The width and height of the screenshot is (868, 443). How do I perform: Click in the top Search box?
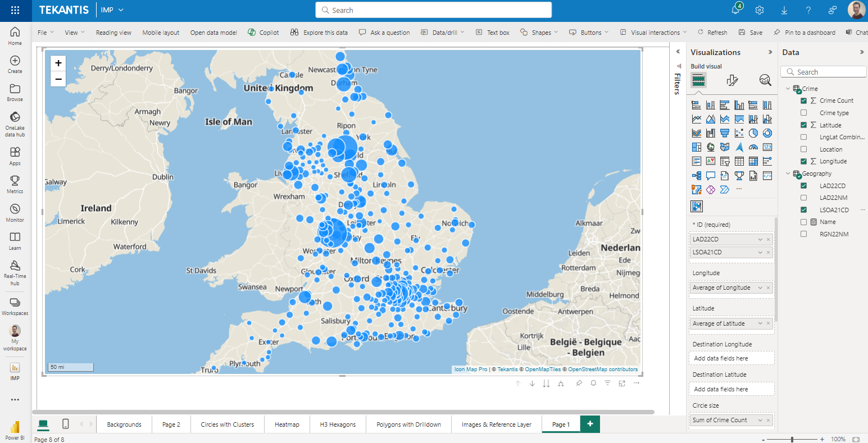click(433, 10)
